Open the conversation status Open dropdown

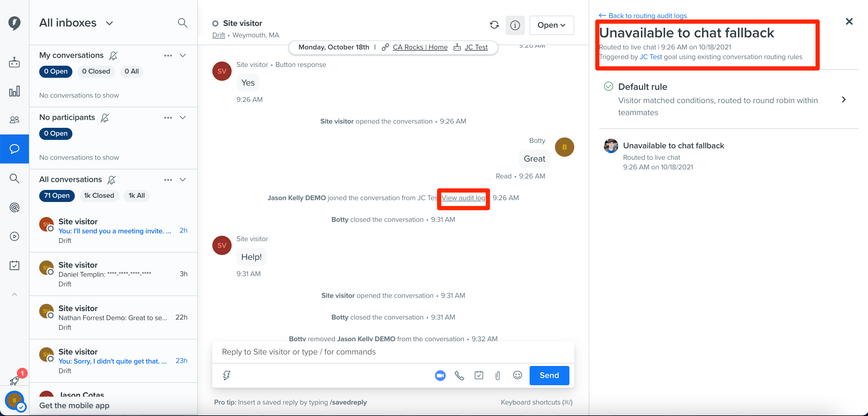click(551, 25)
